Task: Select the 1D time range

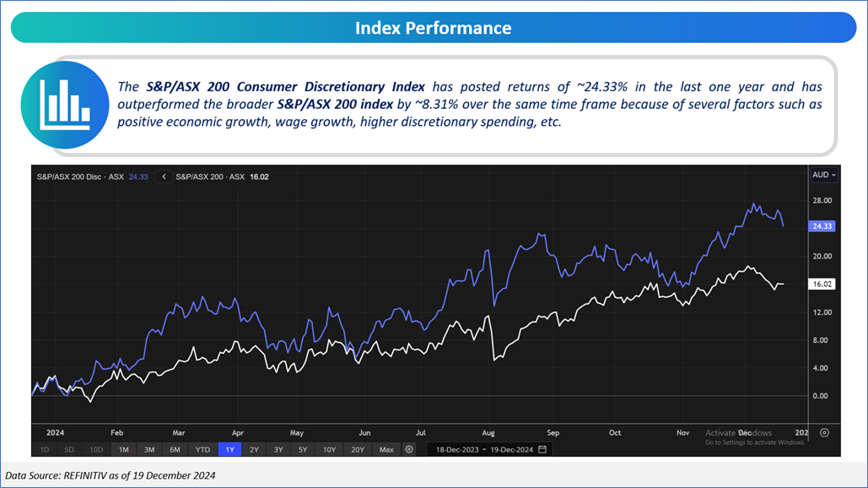Action: point(44,450)
